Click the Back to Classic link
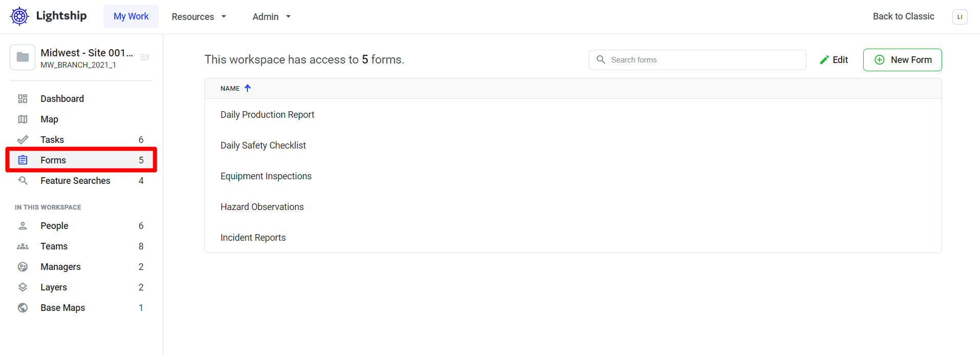The width and height of the screenshot is (980, 355). click(x=903, y=16)
